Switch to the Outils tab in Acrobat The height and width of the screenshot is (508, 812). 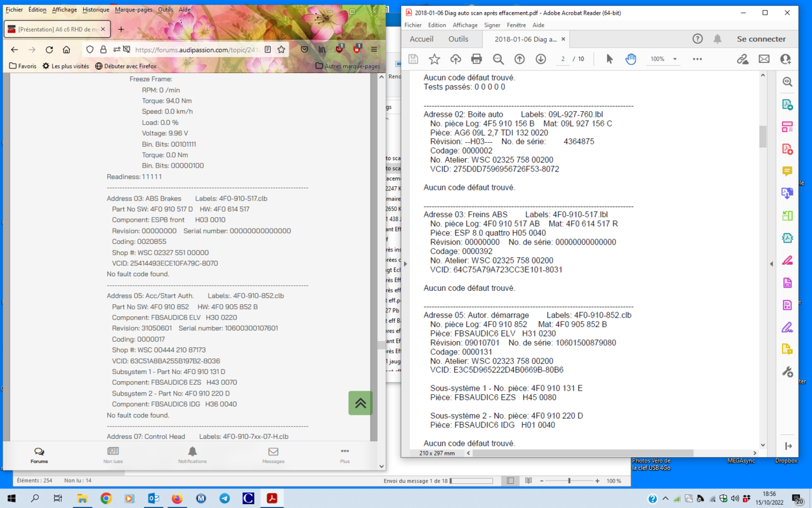(458, 39)
